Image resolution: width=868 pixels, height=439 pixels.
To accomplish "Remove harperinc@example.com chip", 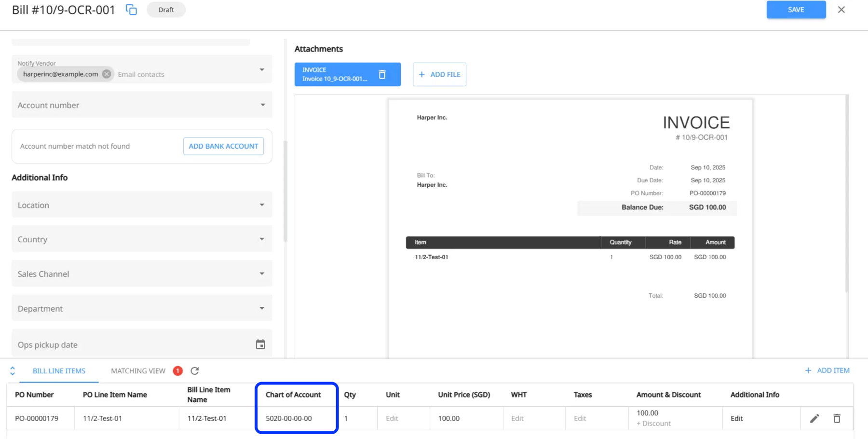I will [107, 74].
